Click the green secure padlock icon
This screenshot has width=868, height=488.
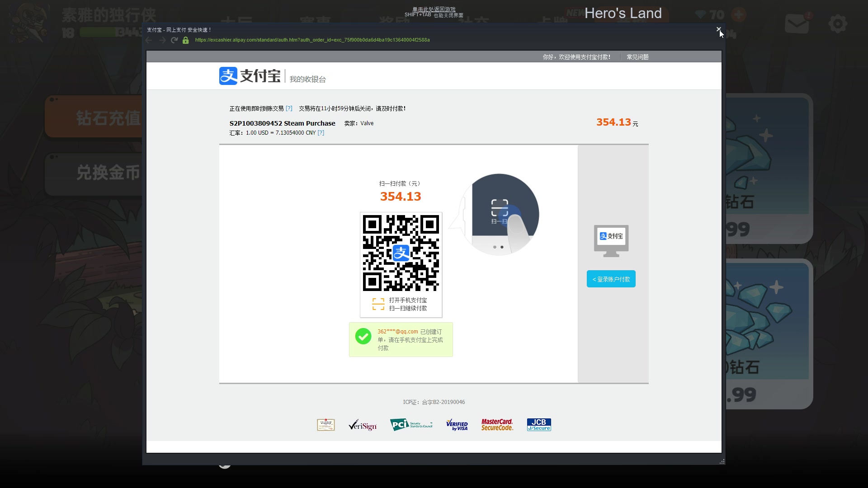pyautogui.click(x=185, y=40)
